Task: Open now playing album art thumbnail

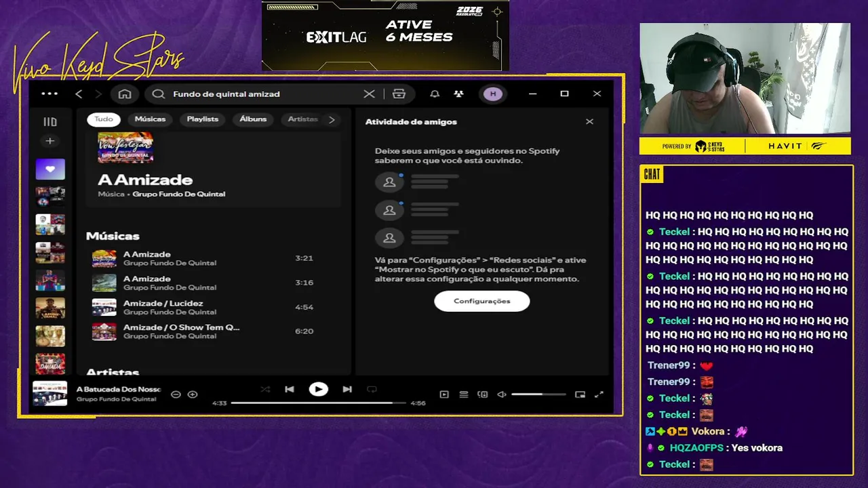Action: pos(50,394)
